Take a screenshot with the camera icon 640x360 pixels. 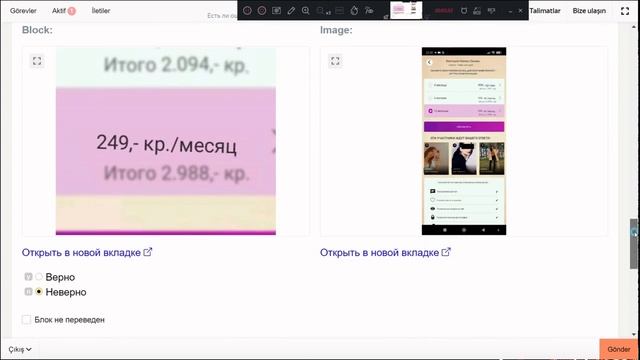tap(276, 11)
